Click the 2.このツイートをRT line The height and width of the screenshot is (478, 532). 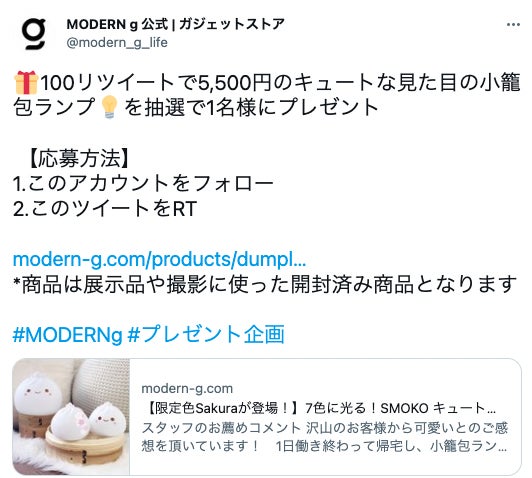click(x=105, y=209)
